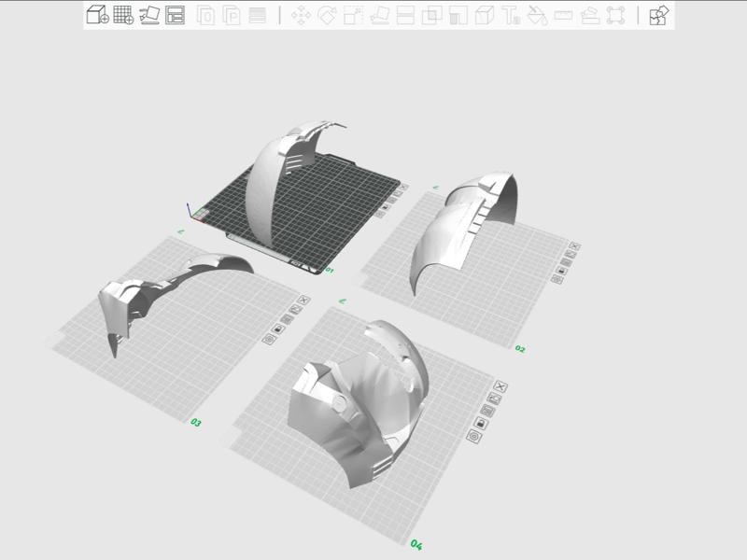
Task: Remove plate 04 with its X icon
Action: 500,386
